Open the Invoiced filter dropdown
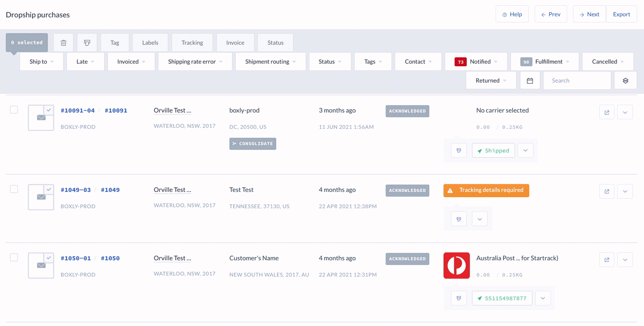This screenshot has width=644, height=326. click(131, 62)
